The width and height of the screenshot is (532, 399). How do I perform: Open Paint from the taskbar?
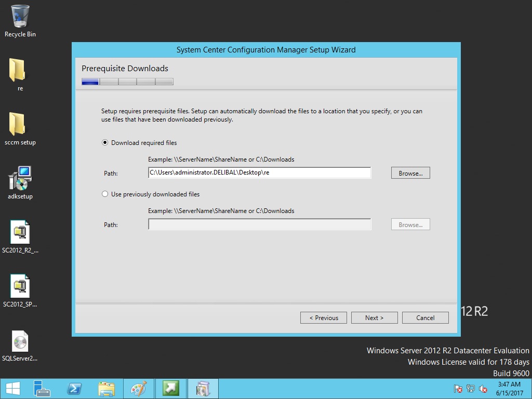tap(139, 389)
